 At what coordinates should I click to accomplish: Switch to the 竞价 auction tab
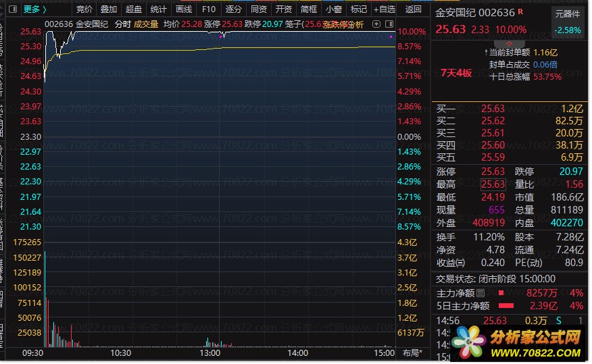tap(84, 9)
